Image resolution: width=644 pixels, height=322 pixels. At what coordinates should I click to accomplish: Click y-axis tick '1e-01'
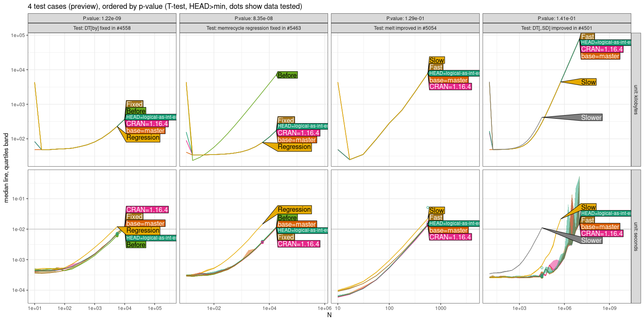point(19,199)
